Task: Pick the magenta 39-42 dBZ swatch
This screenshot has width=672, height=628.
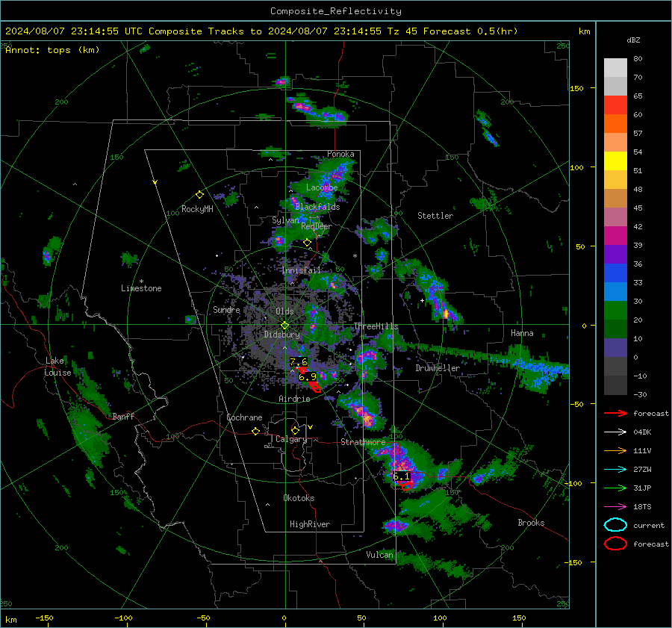Action: pyautogui.click(x=615, y=236)
